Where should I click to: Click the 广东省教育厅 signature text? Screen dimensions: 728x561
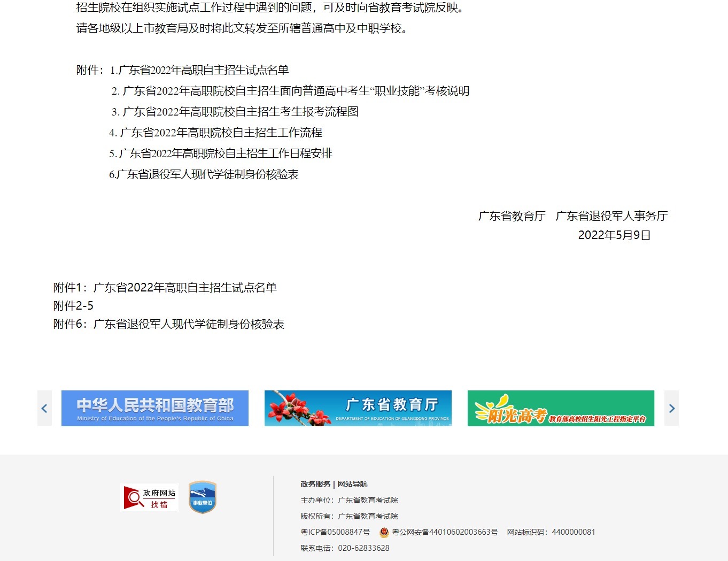pyautogui.click(x=512, y=216)
